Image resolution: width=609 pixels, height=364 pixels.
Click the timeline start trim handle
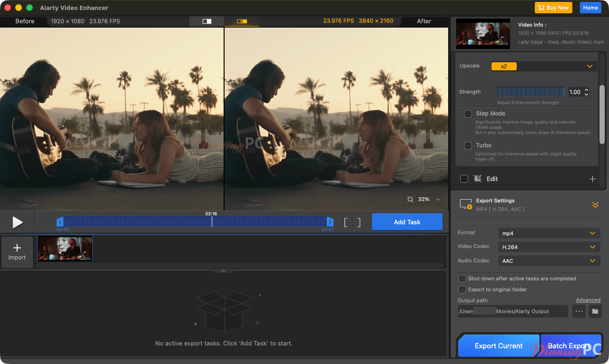coord(60,222)
